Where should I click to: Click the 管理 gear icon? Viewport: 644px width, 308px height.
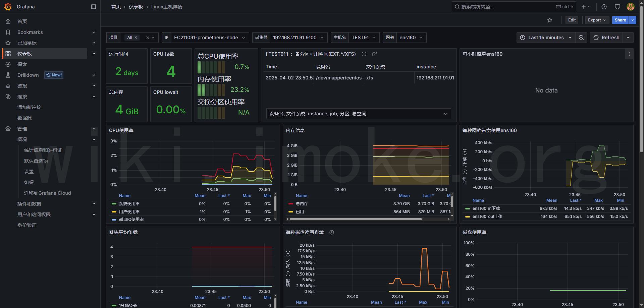pos(8,129)
